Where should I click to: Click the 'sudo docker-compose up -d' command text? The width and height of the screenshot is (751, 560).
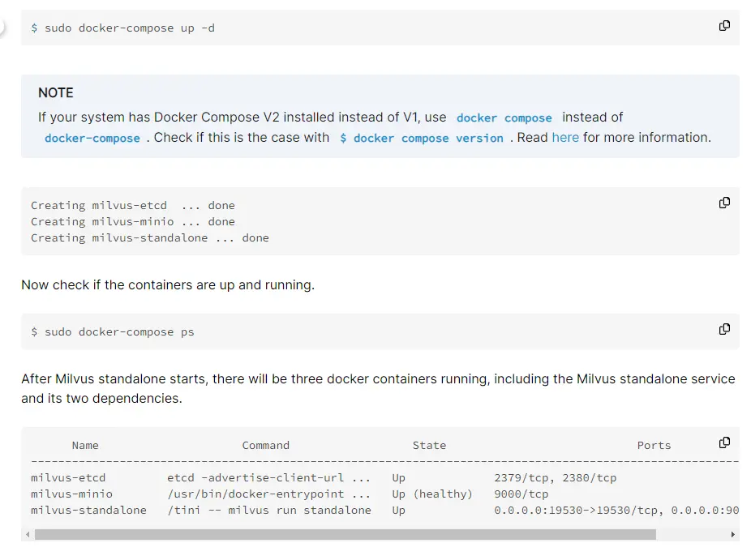130,28
